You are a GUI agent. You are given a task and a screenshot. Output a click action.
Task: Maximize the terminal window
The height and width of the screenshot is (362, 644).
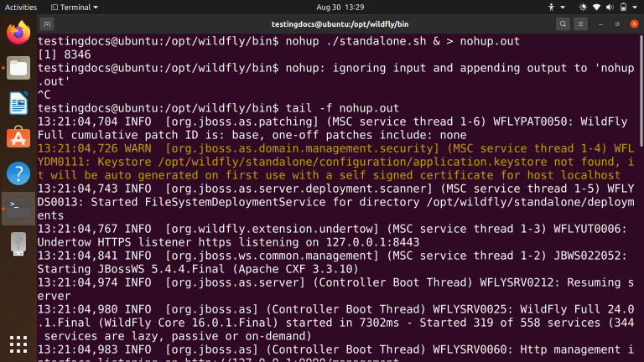(x=616, y=23)
